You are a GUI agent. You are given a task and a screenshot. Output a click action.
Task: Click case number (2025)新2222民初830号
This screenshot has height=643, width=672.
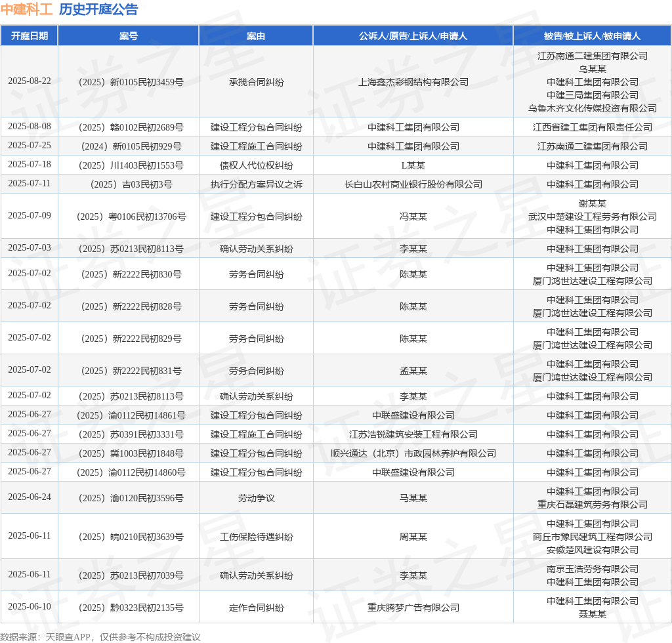click(x=129, y=274)
